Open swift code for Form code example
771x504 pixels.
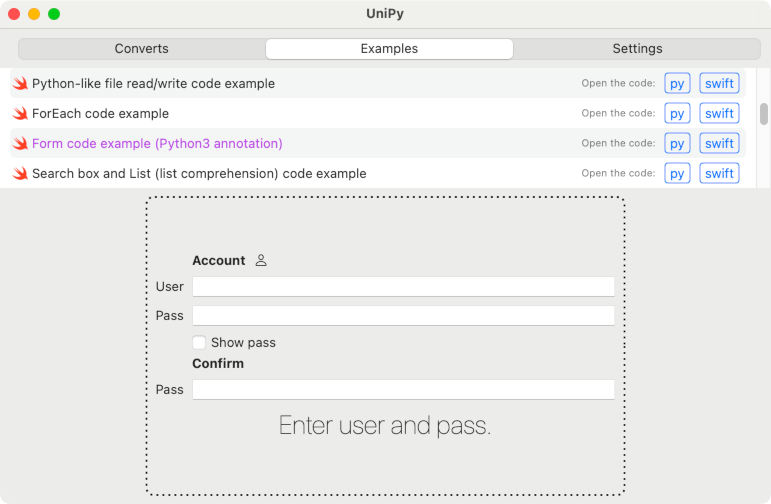719,144
